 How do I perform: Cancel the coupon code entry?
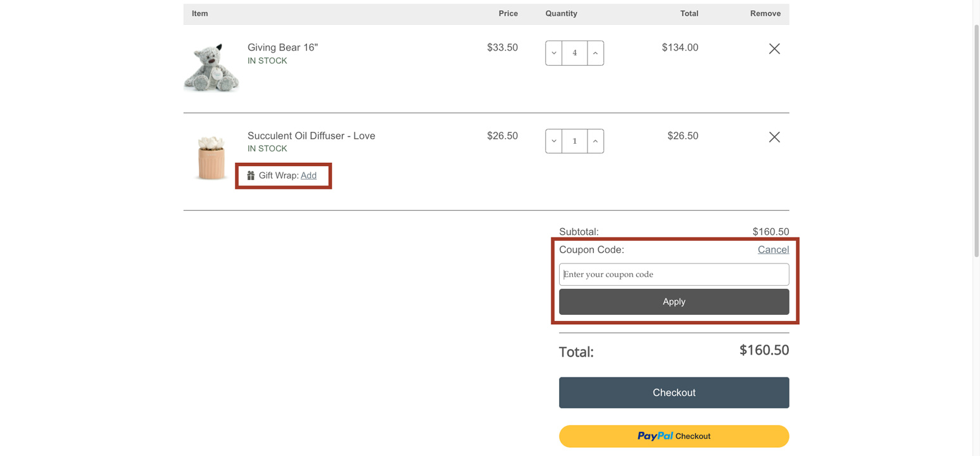pyautogui.click(x=773, y=249)
